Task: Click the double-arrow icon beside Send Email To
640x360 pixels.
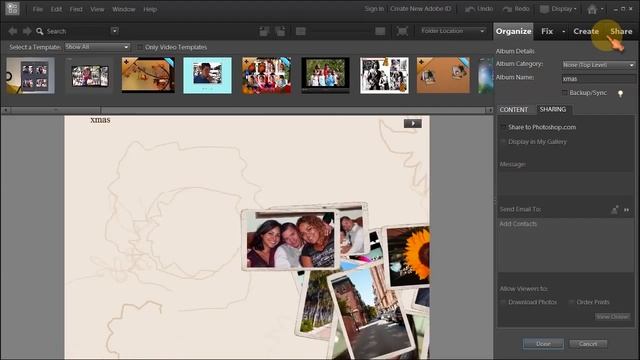Action: [x=627, y=210]
